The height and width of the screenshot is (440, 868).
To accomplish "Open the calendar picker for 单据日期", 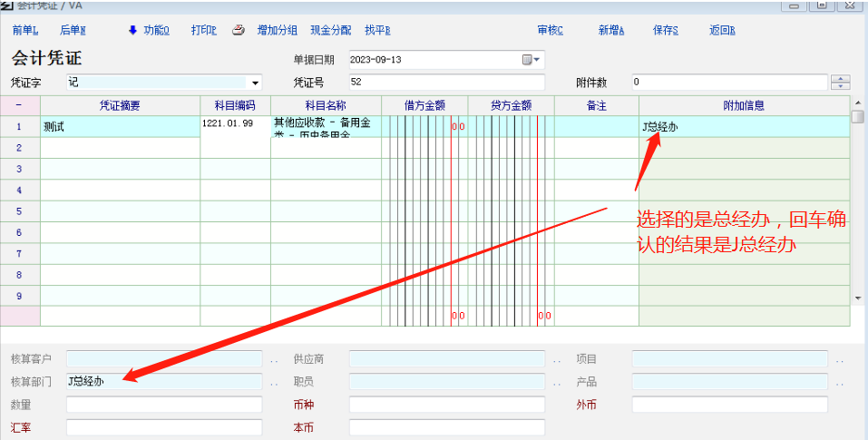I will [531, 60].
